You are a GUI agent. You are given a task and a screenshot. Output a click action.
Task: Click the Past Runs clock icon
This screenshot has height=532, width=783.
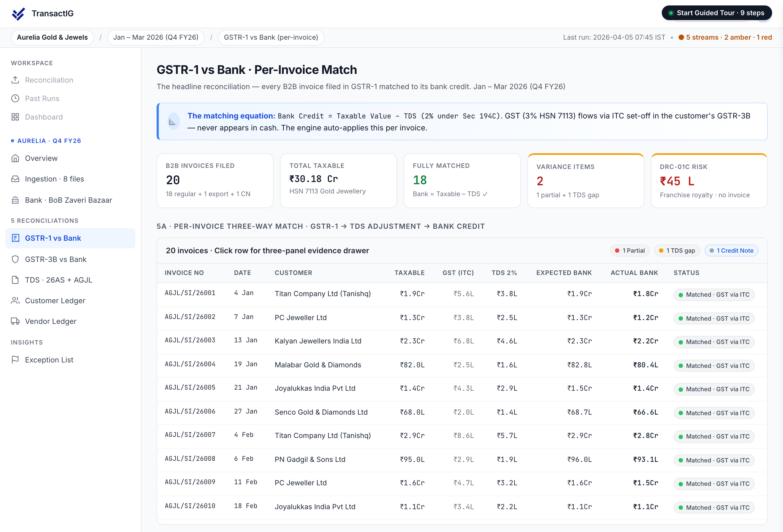(15, 98)
